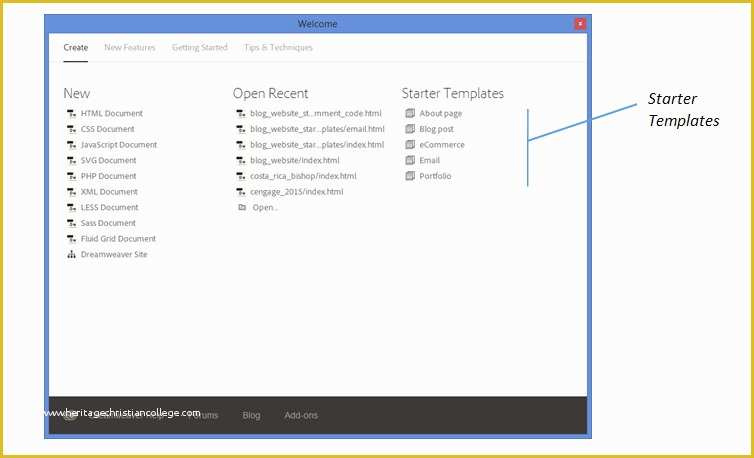Close the Welcome dialog
754x458 pixels.
tap(580, 24)
